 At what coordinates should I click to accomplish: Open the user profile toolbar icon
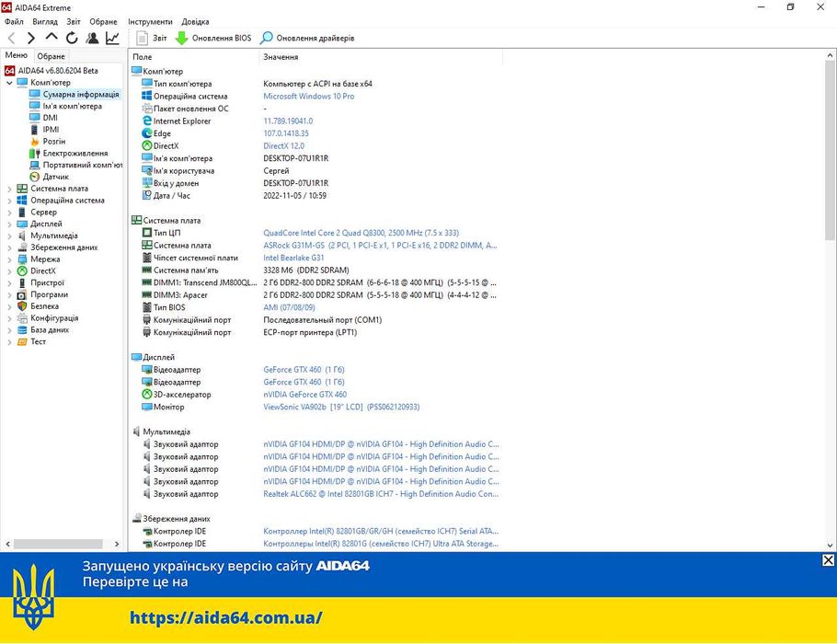point(92,38)
